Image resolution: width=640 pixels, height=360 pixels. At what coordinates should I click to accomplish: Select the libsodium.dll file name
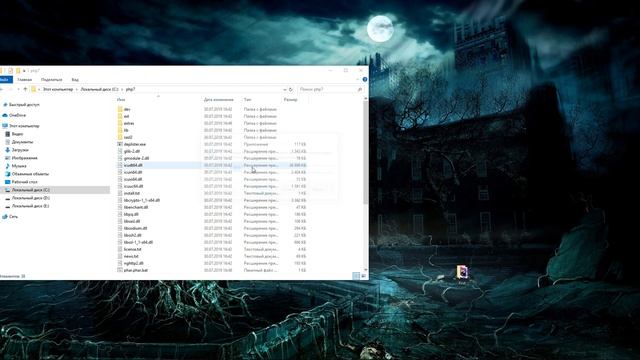point(136,229)
